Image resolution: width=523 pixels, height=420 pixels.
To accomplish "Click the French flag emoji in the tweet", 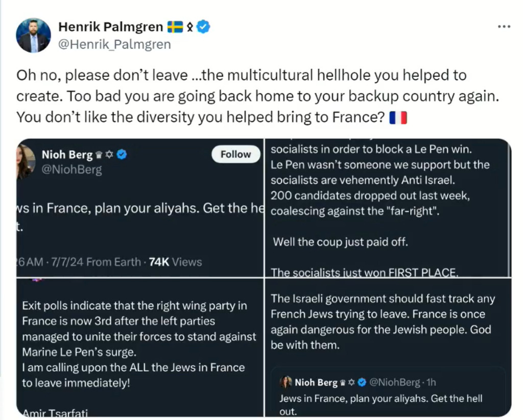I will click(398, 118).
